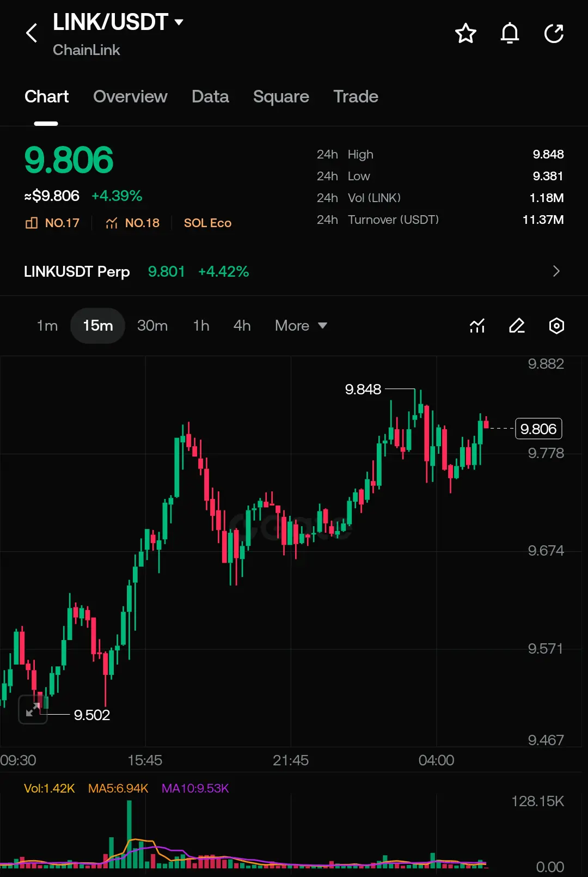Switch to the Data tab

[210, 96]
